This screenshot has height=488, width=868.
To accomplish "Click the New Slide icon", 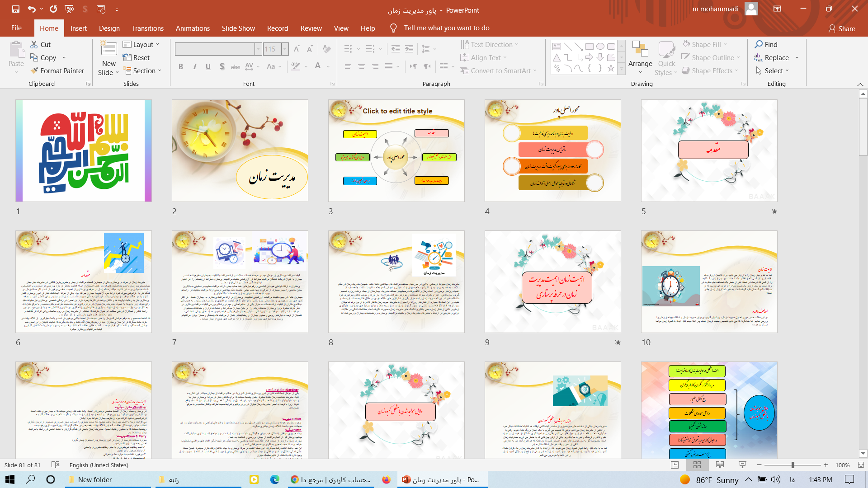I will (108, 49).
